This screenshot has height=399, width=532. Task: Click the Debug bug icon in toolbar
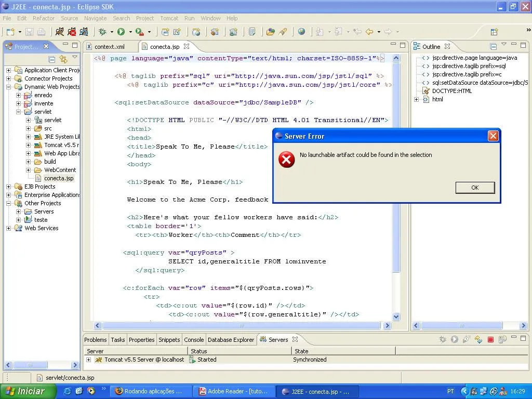point(103,32)
